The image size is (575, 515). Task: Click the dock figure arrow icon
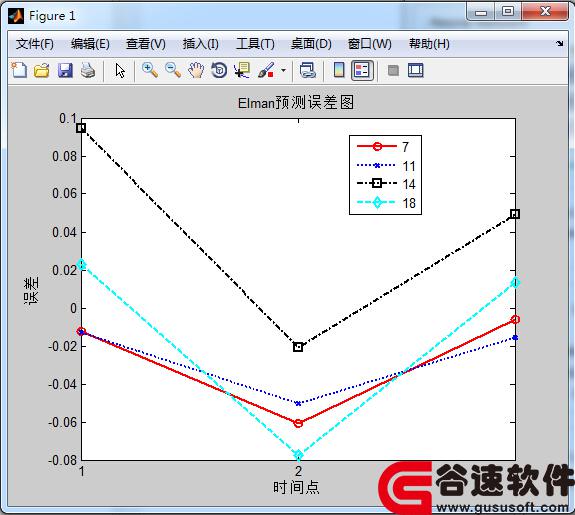coord(560,44)
